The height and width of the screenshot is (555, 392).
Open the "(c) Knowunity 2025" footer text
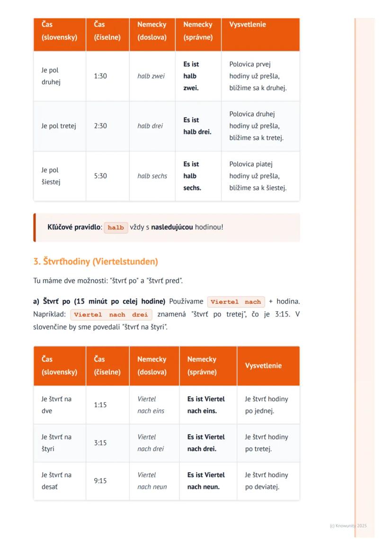pos(348,526)
